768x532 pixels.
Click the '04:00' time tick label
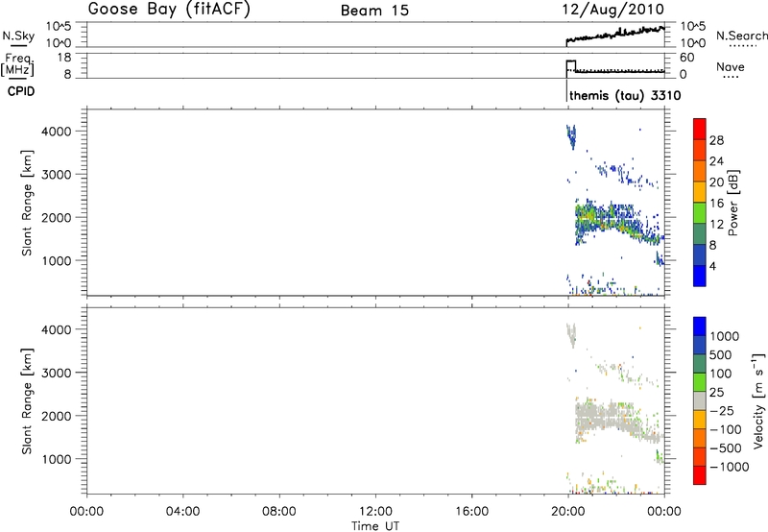(x=182, y=512)
